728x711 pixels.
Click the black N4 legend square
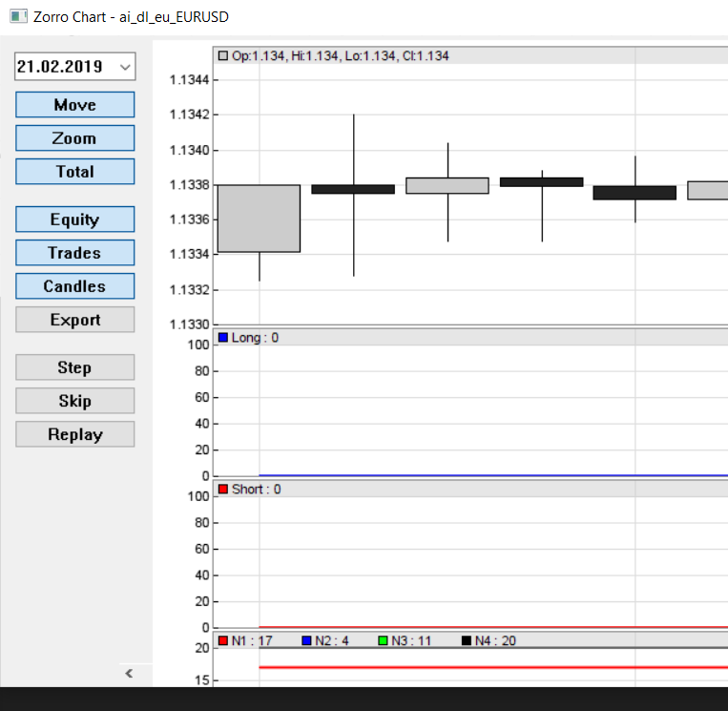pos(467,641)
